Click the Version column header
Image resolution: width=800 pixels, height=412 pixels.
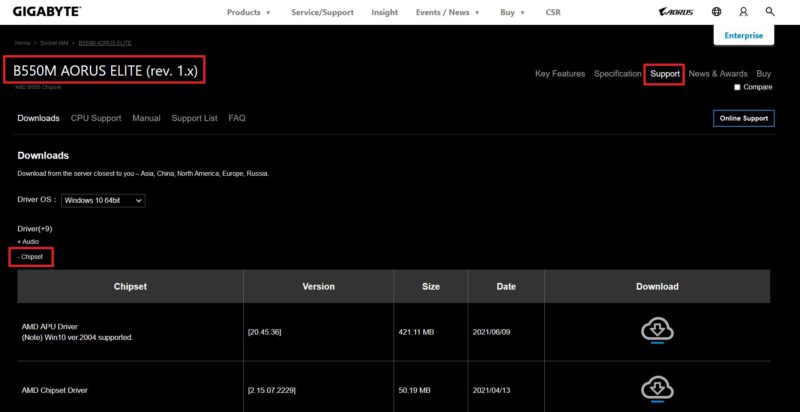pos(318,287)
